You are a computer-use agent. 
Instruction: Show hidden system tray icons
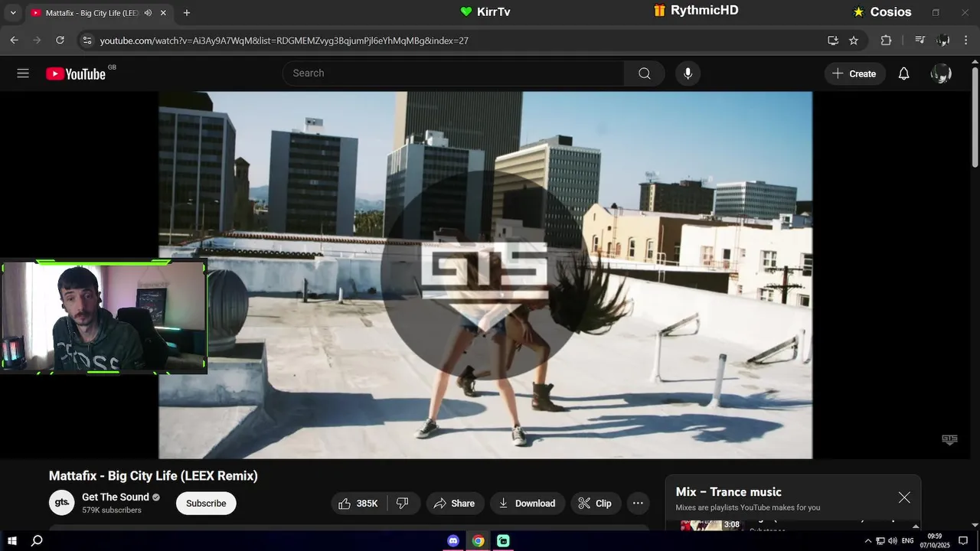pyautogui.click(x=868, y=541)
